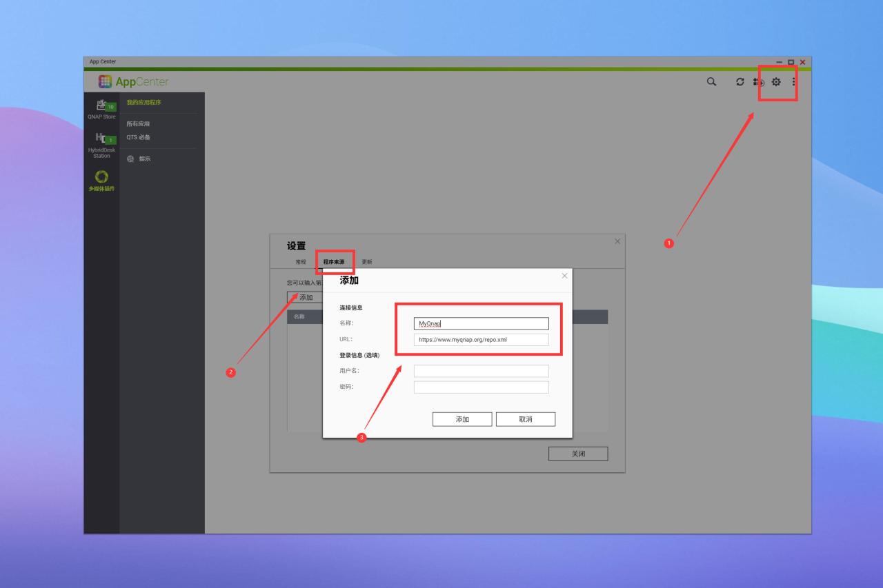Close the 添加 dialog with X
Image resolution: width=883 pixels, height=588 pixels.
click(x=564, y=276)
